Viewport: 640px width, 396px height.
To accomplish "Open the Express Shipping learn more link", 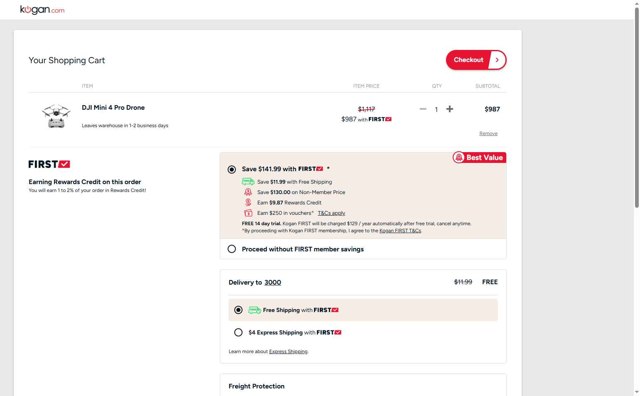I will (x=288, y=352).
